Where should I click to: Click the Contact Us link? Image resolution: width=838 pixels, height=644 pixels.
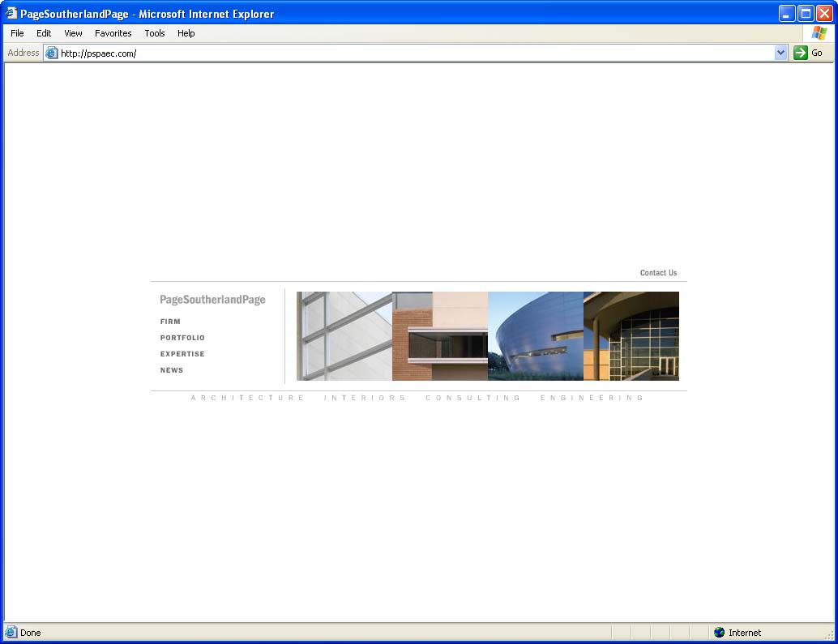[658, 273]
